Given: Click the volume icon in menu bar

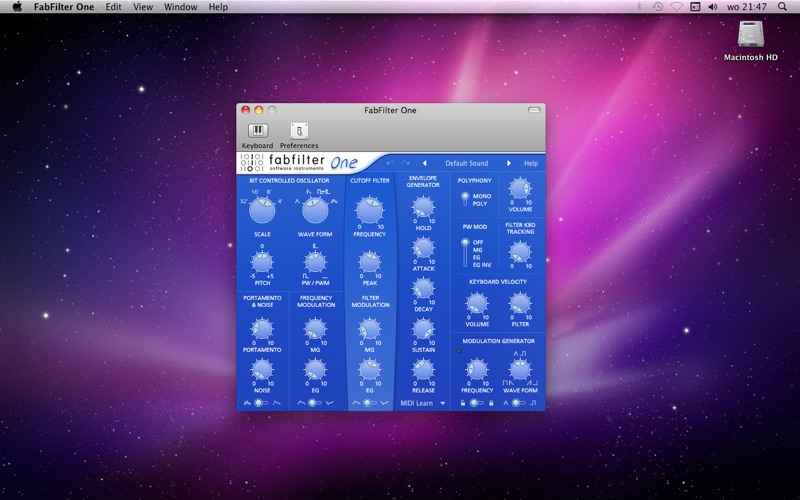Looking at the screenshot, I should coord(713,7).
